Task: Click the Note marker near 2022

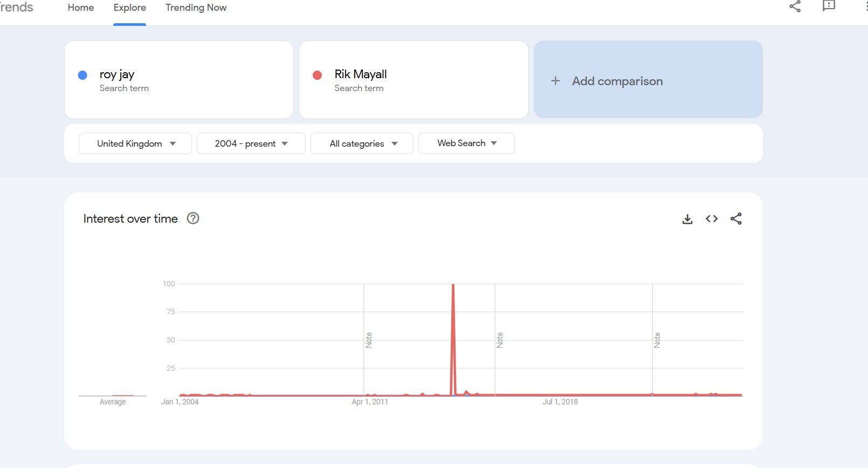Action: (657, 340)
